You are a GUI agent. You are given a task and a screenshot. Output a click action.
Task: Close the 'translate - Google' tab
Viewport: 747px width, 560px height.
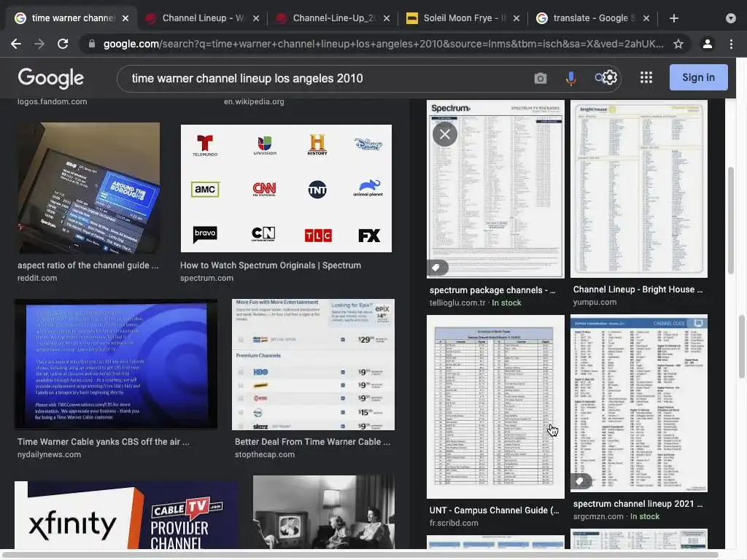(x=646, y=18)
